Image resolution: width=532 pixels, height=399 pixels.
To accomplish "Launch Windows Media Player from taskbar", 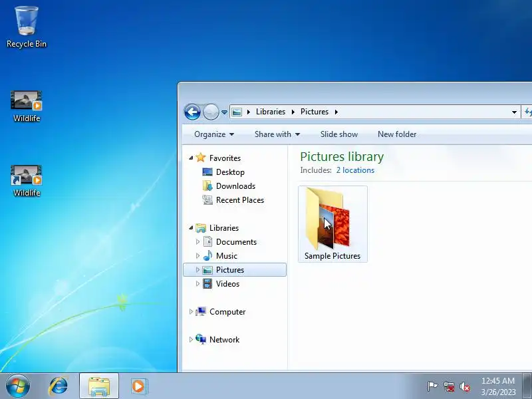I will (139, 386).
